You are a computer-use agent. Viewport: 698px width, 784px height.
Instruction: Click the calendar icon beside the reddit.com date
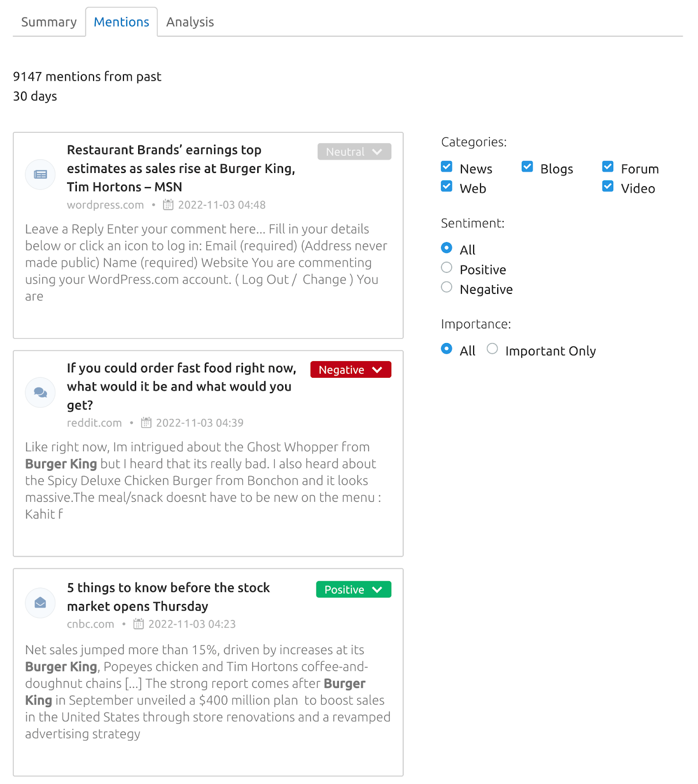[146, 422]
